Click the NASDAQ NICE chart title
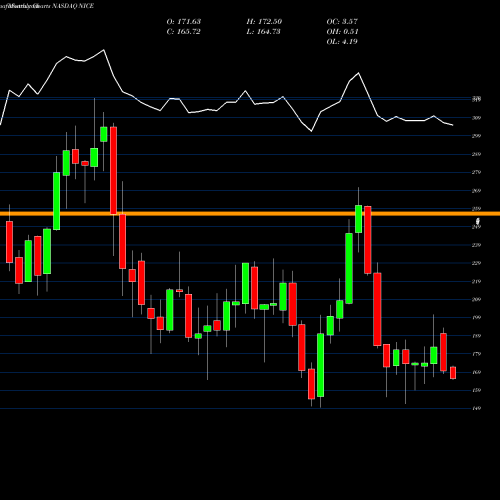This screenshot has height=500, width=500. (73, 6)
